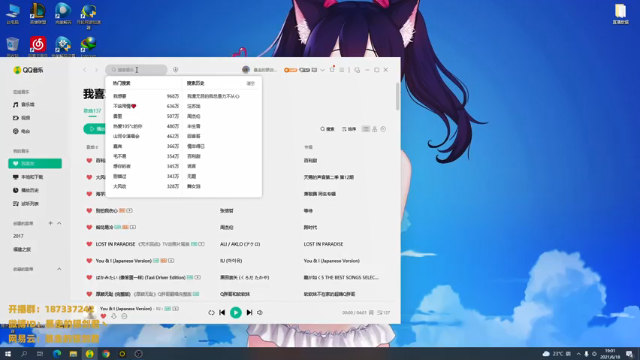Image resolution: width=640 pixels, height=360 pixels.
Task: Open the Windows Start menu
Action: point(8,354)
